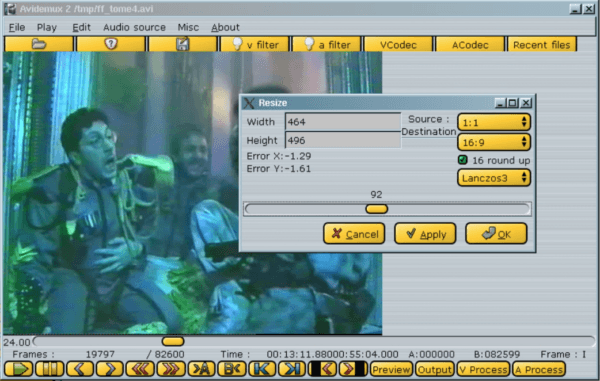This screenshot has width=600, height=381.
Task: Open ACodec settings
Action: click(470, 44)
